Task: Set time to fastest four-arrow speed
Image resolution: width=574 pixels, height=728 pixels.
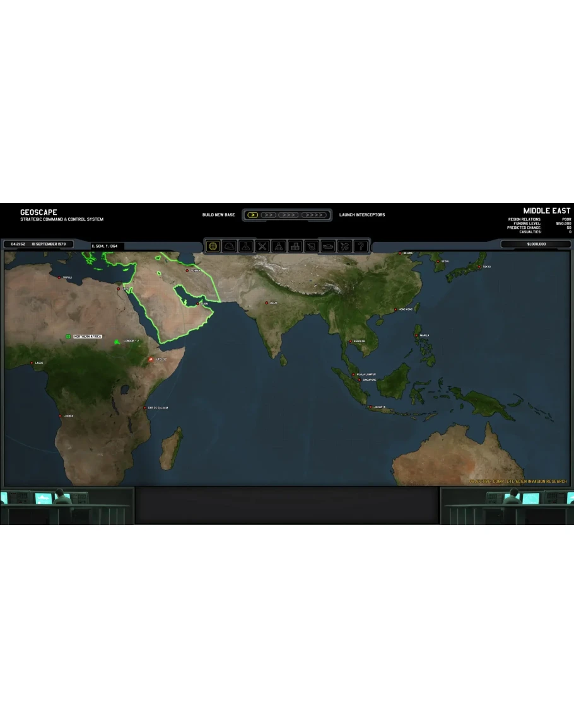Action: [x=313, y=215]
